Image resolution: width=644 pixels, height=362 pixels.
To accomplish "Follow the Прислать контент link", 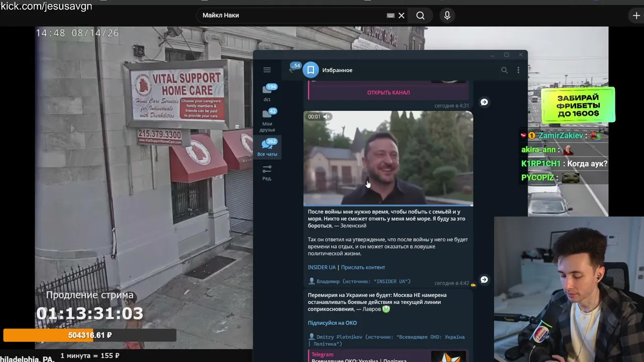I will 363,267.
